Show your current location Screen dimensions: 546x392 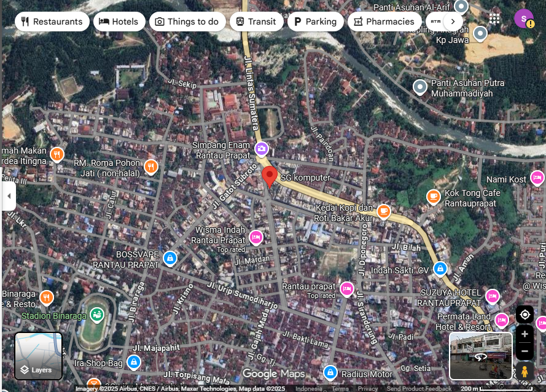(x=525, y=315)
